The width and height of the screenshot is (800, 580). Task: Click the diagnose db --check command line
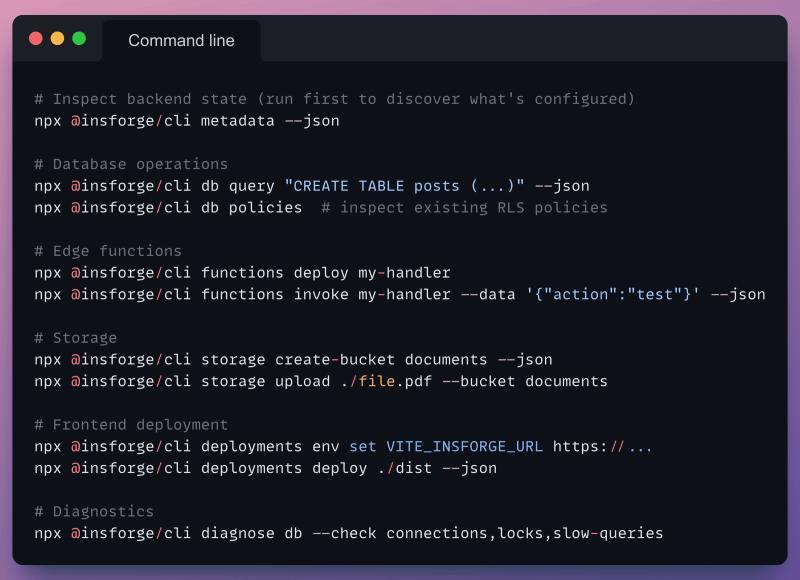[x=348, y=533]
